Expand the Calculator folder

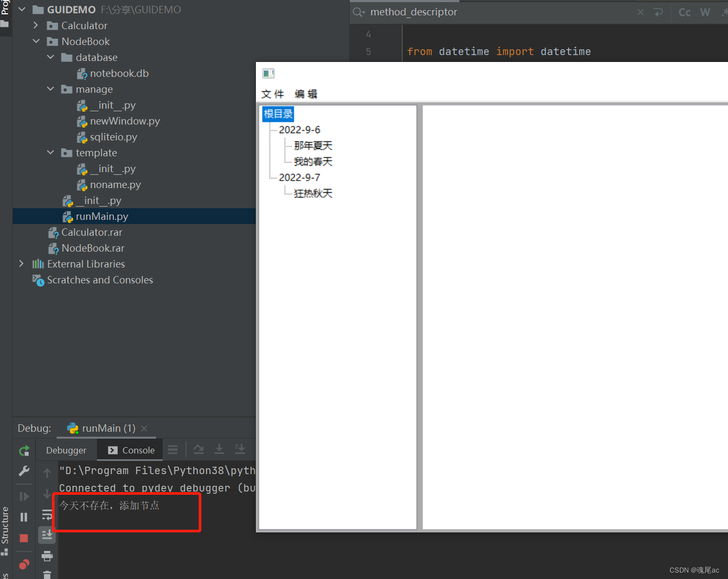click(36, 25)
